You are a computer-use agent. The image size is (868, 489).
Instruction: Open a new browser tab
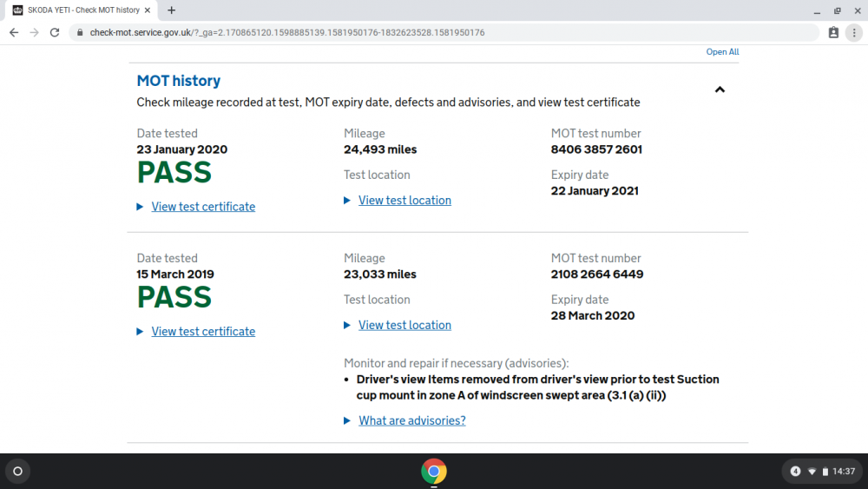tap(171, 10)
